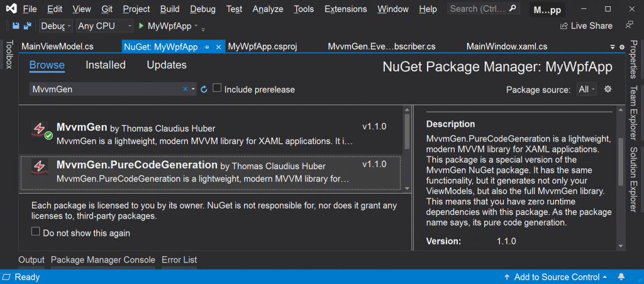The width and height of the screenshot is (644, 284).
Task: Open NuGet package source settings gear
Action: pyautogui.click(x=608, y=89)
